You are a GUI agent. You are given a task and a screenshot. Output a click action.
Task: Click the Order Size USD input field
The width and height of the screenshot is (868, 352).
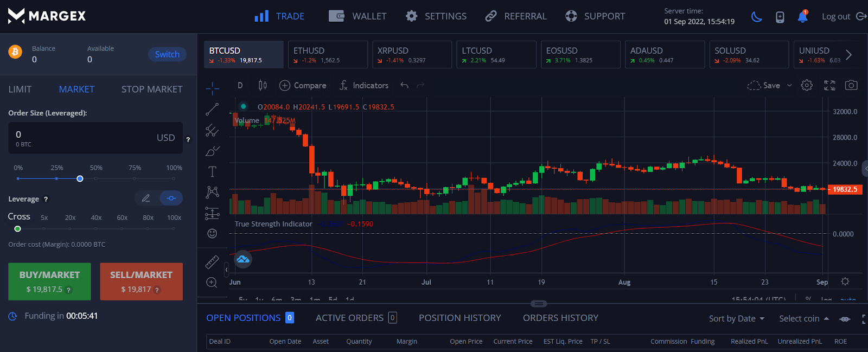(95, 138)
